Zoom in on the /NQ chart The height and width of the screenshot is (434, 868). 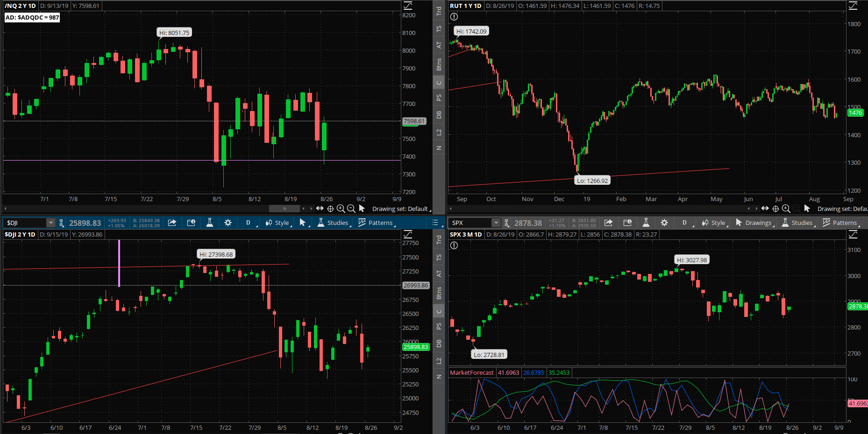[341, 209]
